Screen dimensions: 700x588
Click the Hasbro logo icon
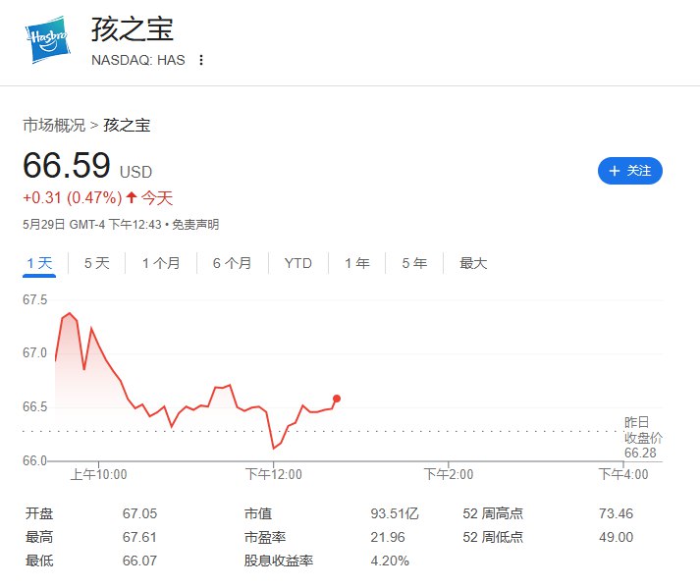pyautogui.click(x=48, y=39)
